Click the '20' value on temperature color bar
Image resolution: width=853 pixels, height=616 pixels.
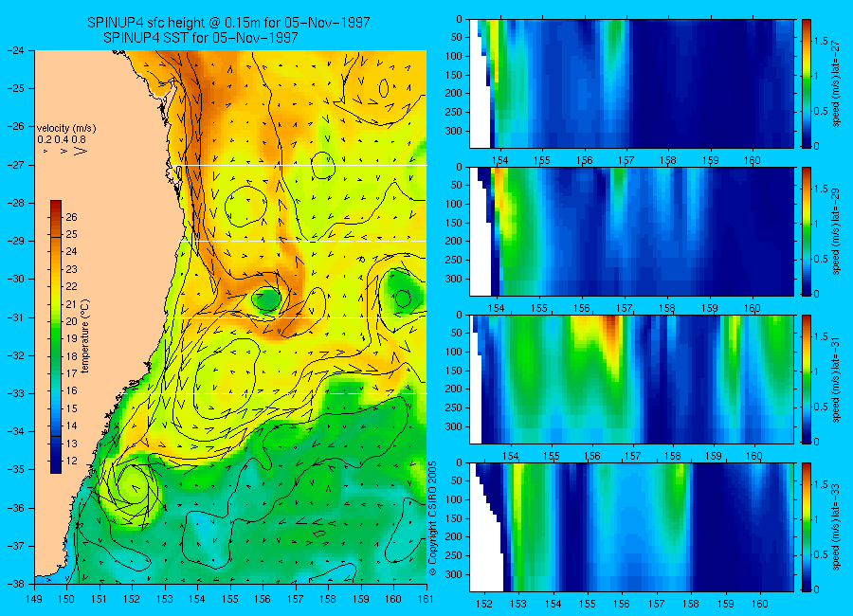(71, 321)
